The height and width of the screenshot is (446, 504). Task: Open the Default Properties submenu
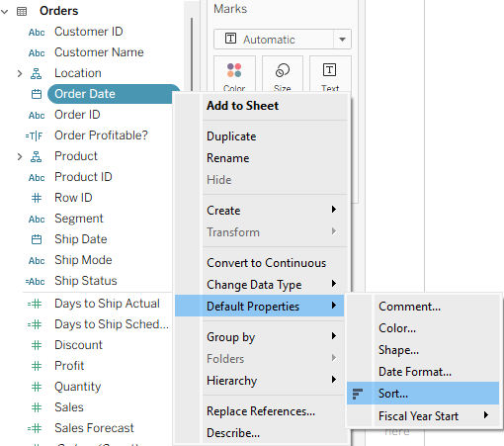[260, 307]
